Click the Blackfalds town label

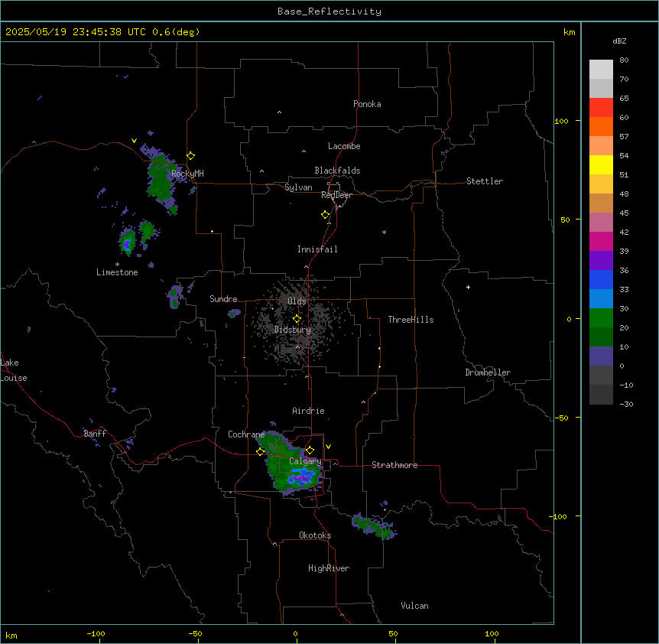click(337, 171)
